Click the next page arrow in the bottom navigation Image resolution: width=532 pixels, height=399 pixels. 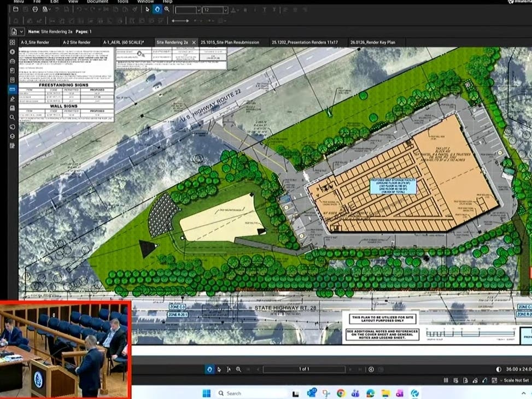point(350,368)
